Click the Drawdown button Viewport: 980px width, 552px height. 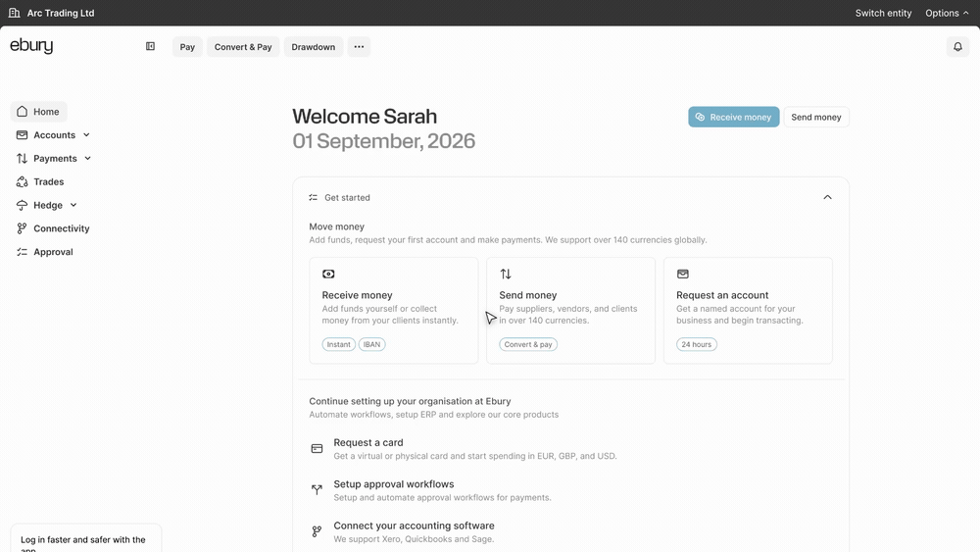(x=314, y=47)
